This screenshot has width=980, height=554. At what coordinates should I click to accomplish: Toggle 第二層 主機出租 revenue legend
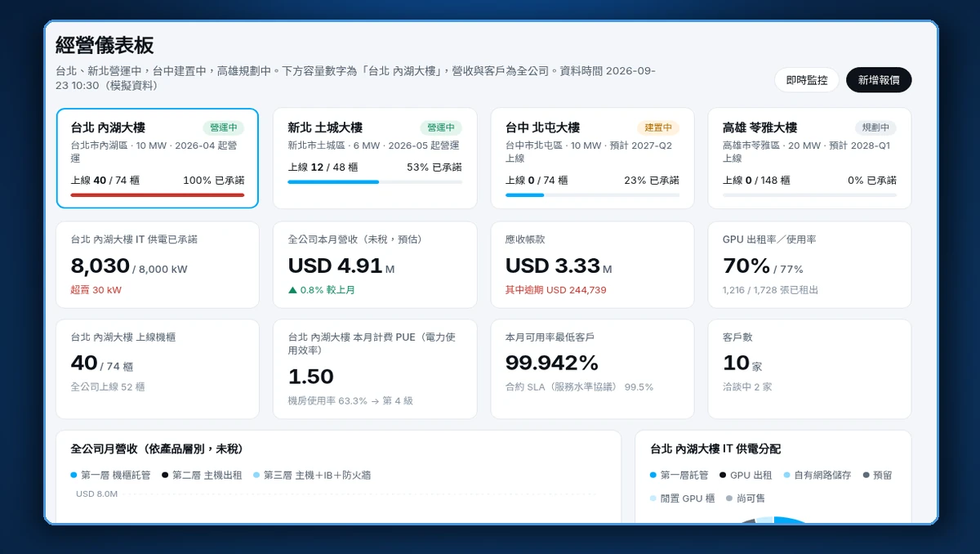[x=202, y=475]
